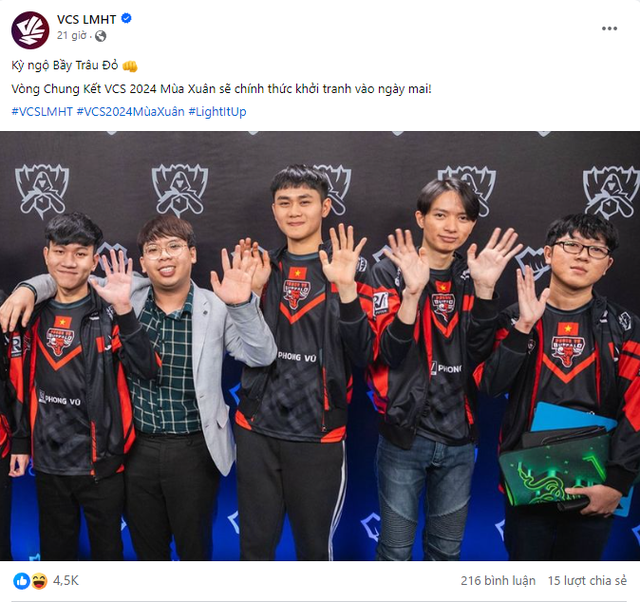Screen dimensions: 640x602
Task: Click the fist emoji in caption
Action: click(130, 66)
